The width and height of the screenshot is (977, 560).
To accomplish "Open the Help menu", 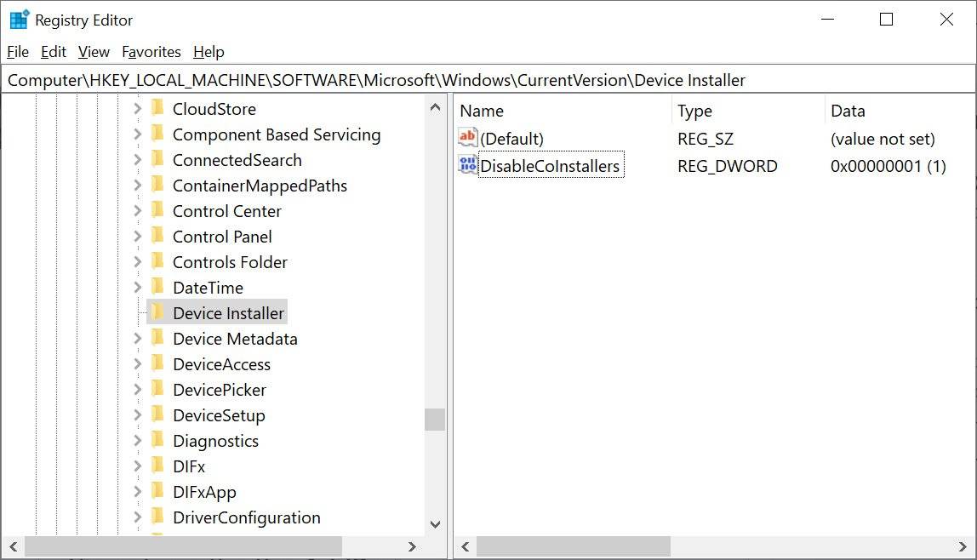I will [209, 52].
